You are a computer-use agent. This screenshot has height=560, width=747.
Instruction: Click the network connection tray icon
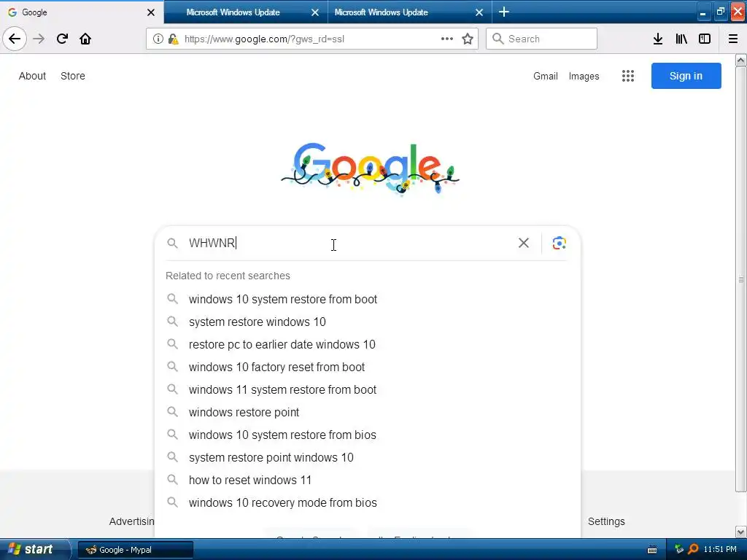[679, 550]
